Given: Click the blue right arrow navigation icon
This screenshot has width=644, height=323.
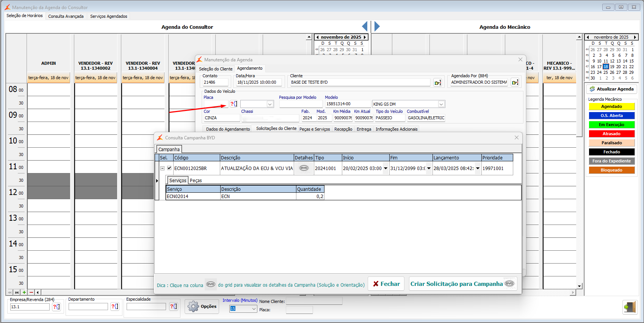Looking at the screenshot, I should pyautogui.click(x=377, y=27).
